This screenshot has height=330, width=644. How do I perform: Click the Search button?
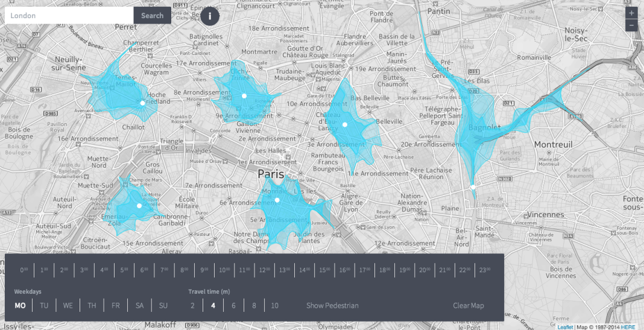[152, 16]
